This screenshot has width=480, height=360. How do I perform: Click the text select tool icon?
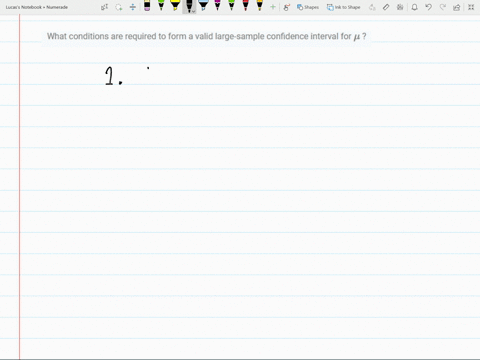[x=104, y=7]
